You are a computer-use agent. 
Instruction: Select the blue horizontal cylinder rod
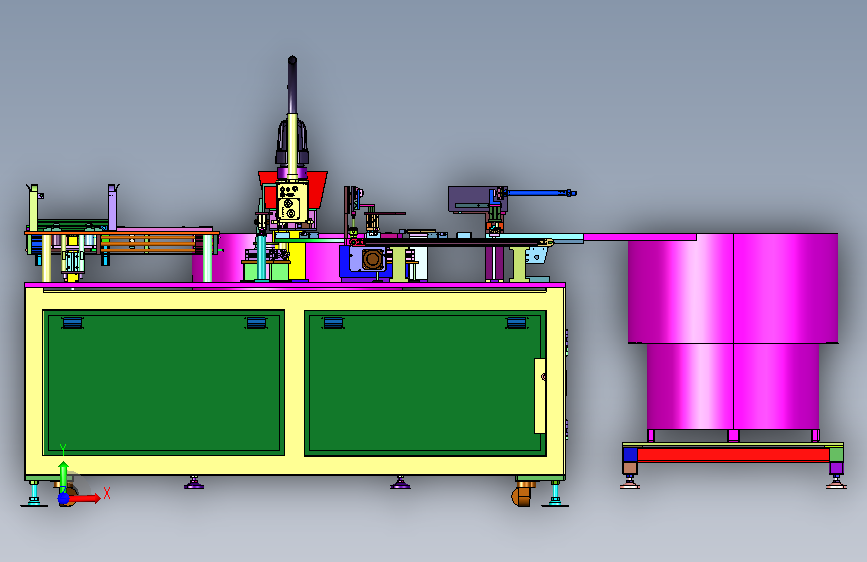tap(541, 193)
